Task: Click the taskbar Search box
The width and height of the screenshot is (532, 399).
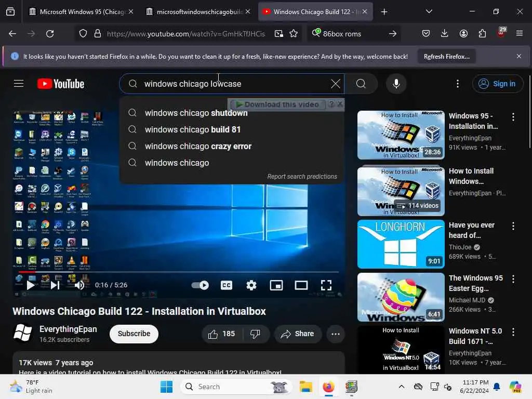Action: (x=236, y=387)
